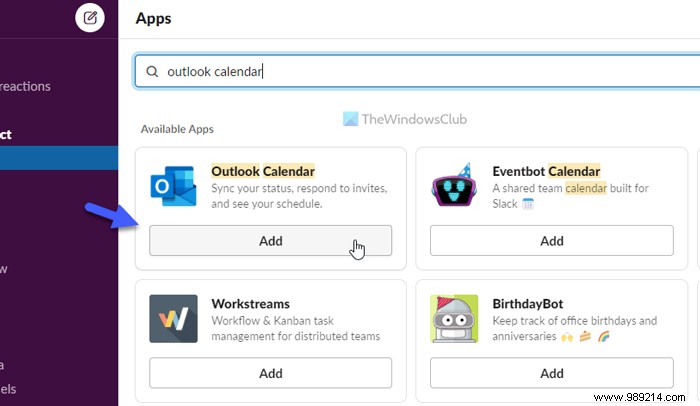Open the reactions item in sidebar
700x406 pixels.
(x=25, y=86)
